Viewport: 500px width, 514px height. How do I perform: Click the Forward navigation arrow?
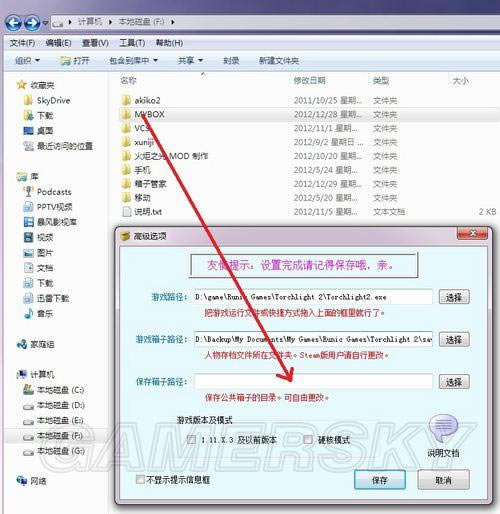point(32,23)
